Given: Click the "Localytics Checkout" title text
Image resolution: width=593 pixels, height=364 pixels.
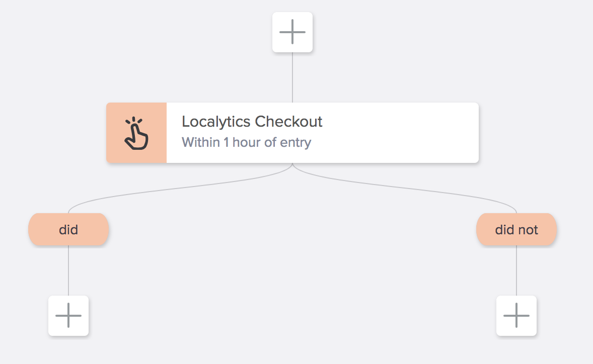Looking at the screenshot, I should coord(252,122).
